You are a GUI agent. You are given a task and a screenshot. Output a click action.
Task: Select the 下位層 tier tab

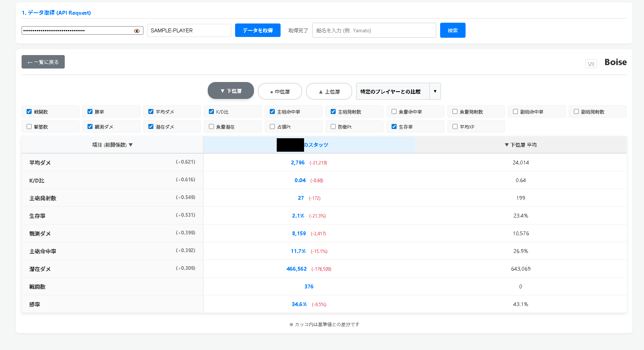(x=230, y=91)
